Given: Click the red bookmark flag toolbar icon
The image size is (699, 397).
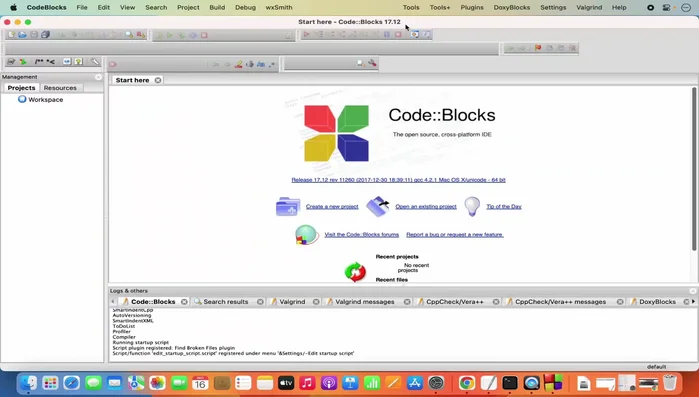Looking at the screenshot, I should coord(538,48).
